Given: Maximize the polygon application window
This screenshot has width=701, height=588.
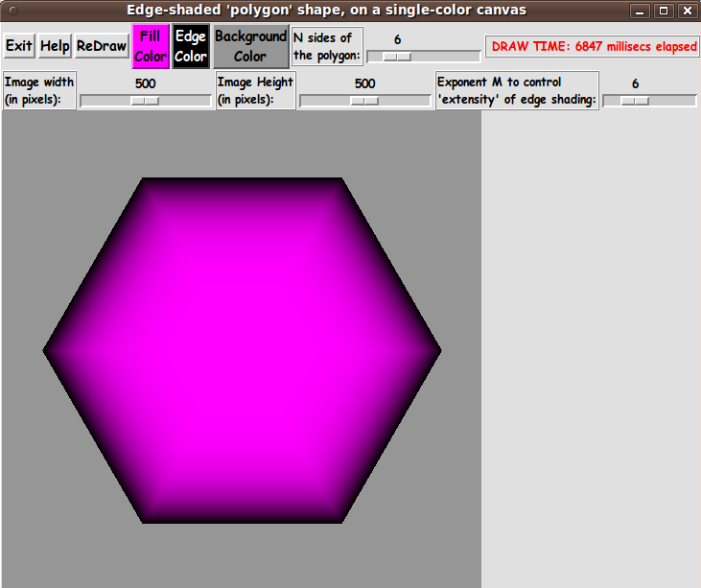Looking at the screenshot, I should 663,11.
